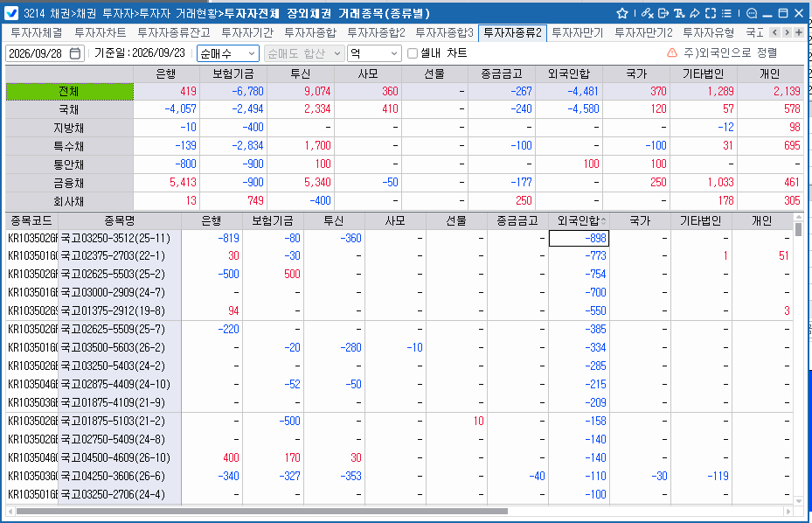Switch to 투자자종합 tab

point(310,32)
